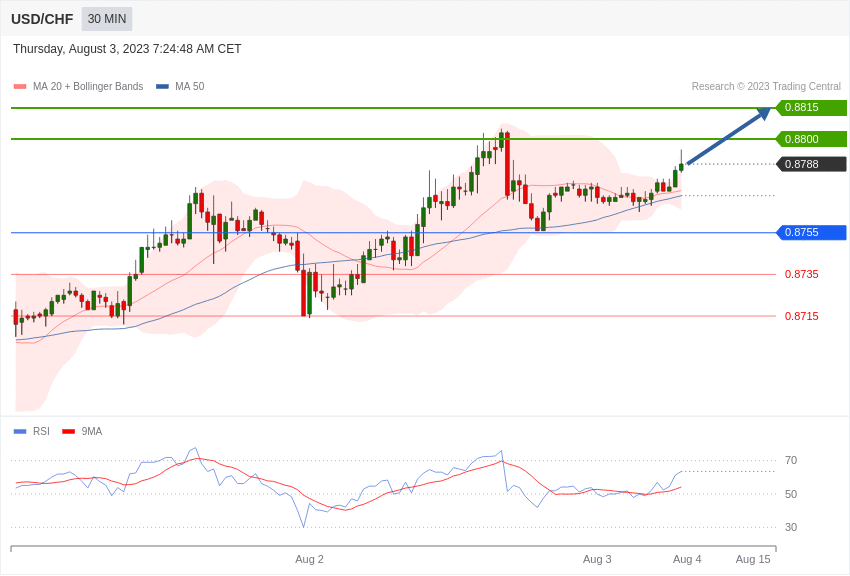Click the RSI 70 level label
Screen dimensions: 850x576
coord(791,461)
